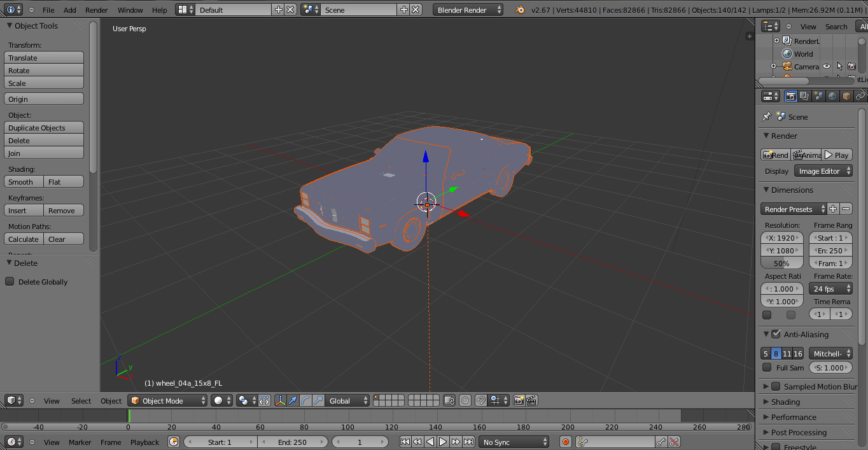Image resolution: width=868 pixels, height=450 pixels.
Task: Open the World properties globe tab
Action: 832,96
